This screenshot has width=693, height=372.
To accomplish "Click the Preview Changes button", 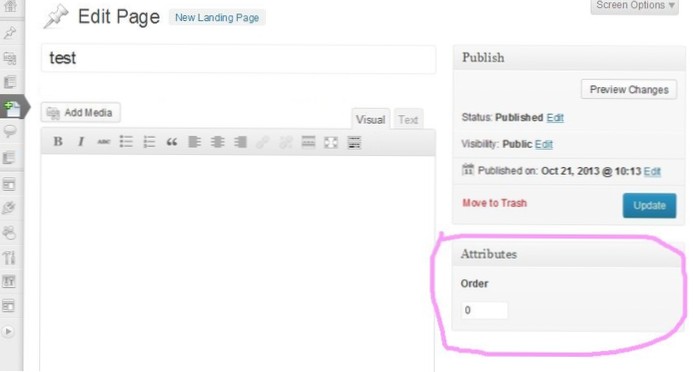I will [x=629, y=90].
